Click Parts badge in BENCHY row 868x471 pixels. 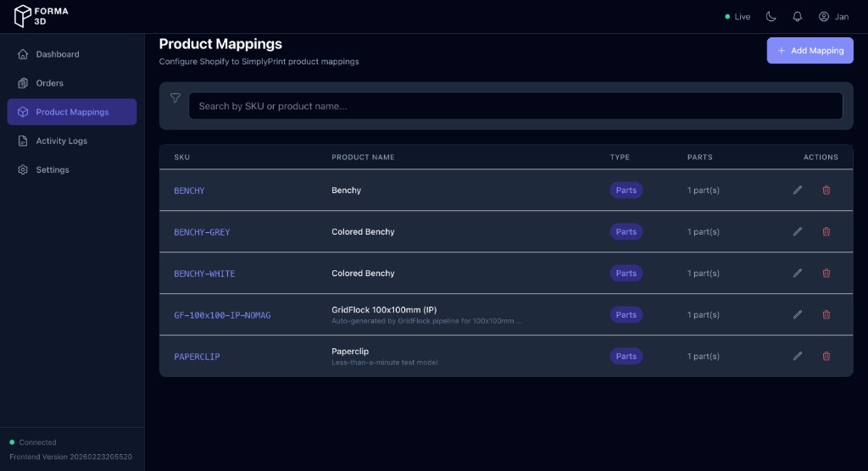click(x=626, y=190)
